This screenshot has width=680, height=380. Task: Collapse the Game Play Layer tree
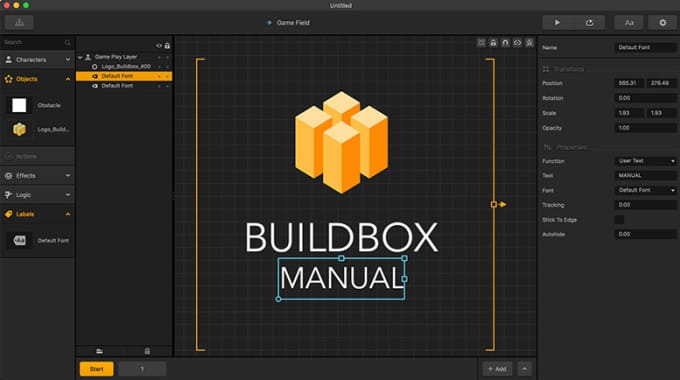(80, 57)
